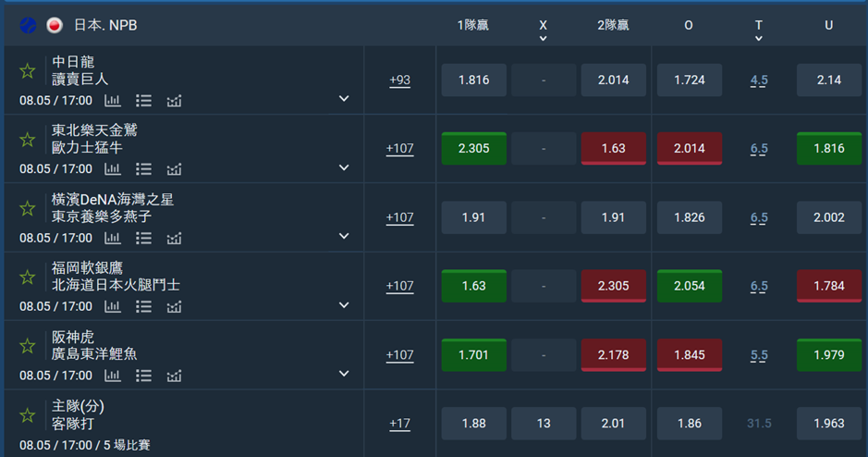868x457 pixels.
Task: Select over odds 2.054 for 福岡軟銀鷹 match
Action: pos(689,286)
